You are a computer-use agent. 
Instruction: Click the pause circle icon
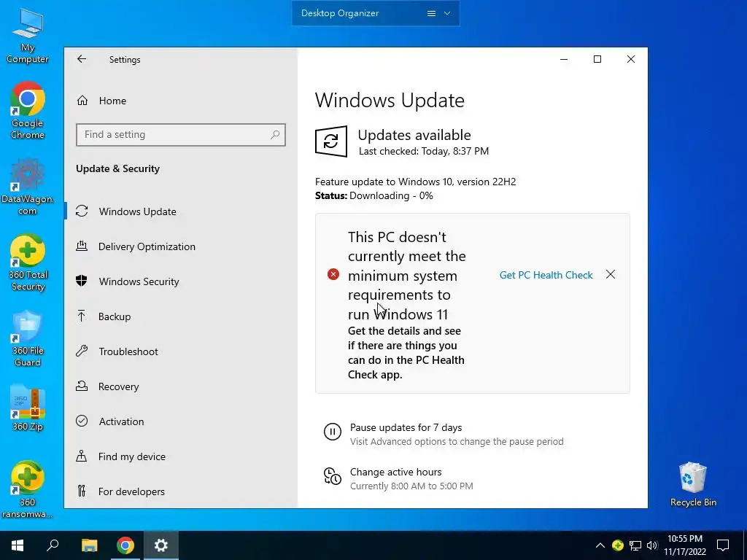(x=333, y=432)
